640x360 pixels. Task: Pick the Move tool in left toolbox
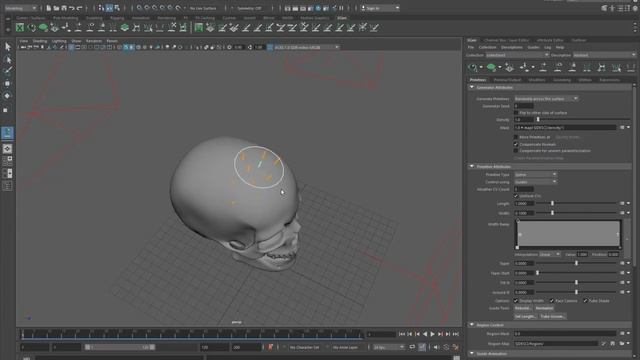pyautogui.click(x=7, y=83)
